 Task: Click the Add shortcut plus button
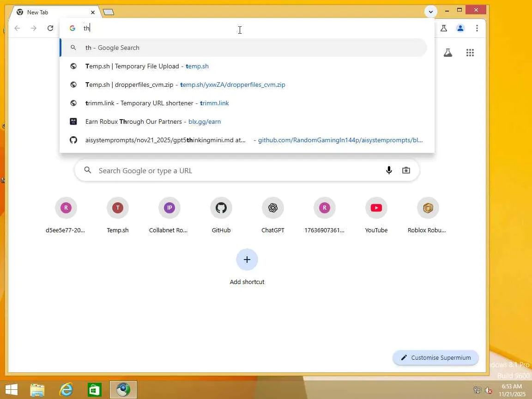(247, 260)
